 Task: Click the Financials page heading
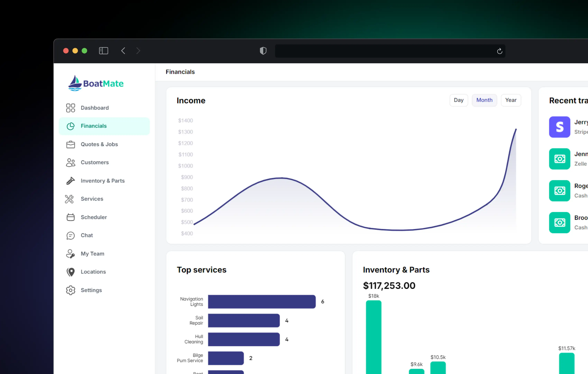(180, 72)
